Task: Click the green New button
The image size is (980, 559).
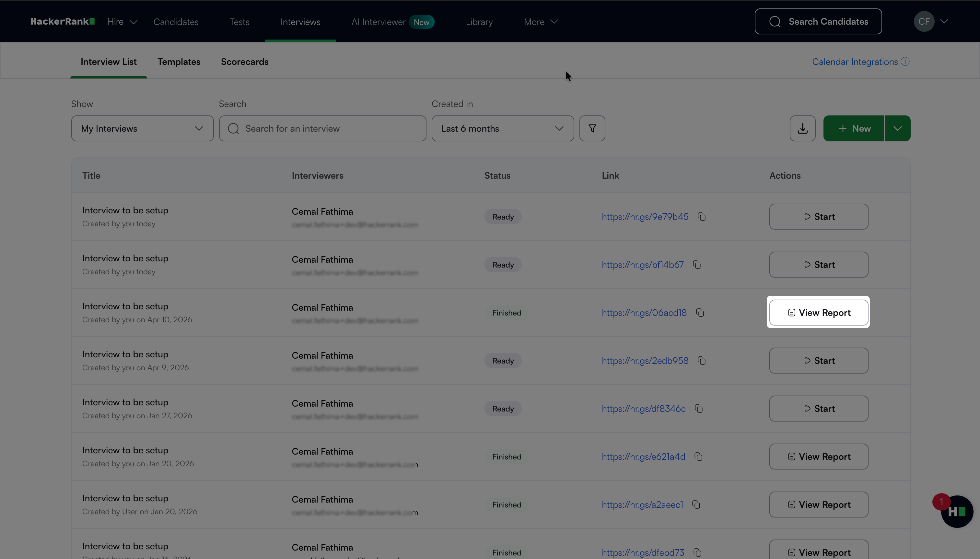Action: pyautogui.click(x=854, y=128)
